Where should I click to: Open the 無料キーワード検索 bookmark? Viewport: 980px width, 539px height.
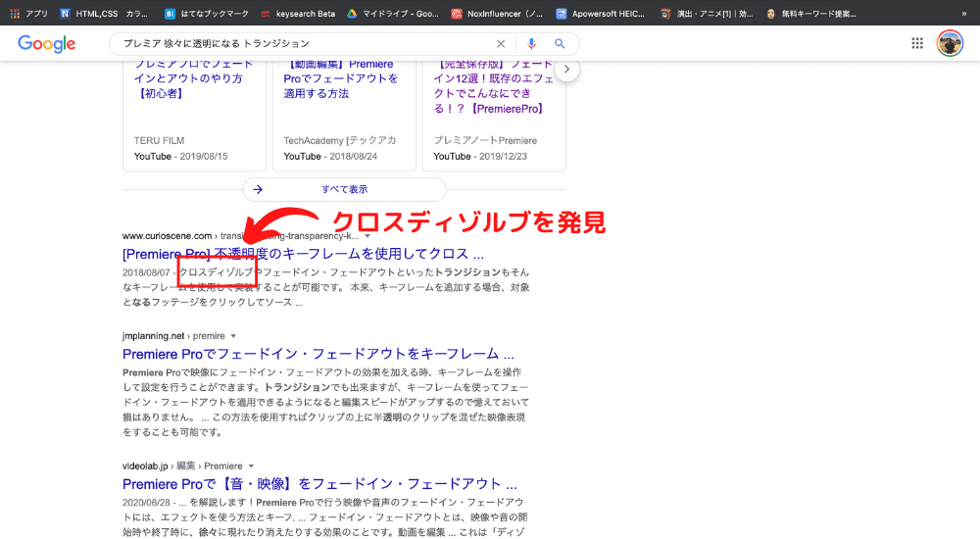point(811,13)
